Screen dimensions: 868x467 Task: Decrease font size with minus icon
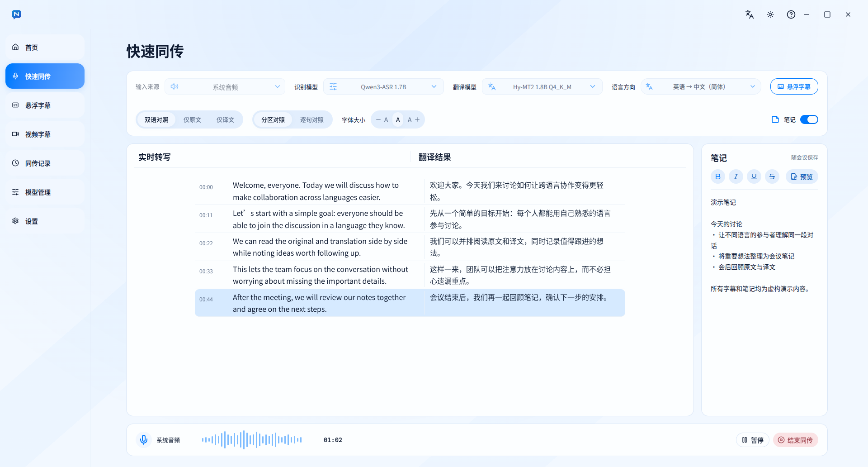378,119
